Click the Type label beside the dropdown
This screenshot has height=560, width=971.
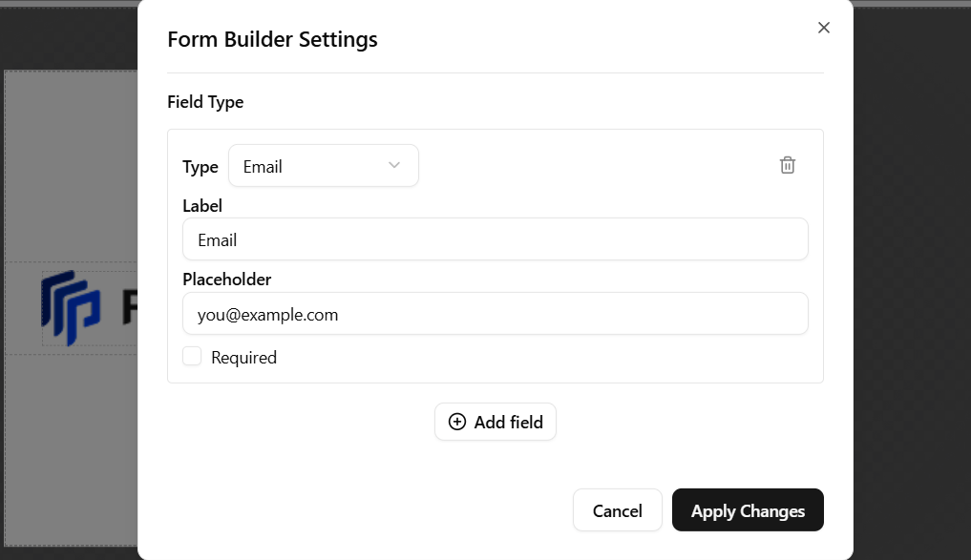(x=200, y=167)
